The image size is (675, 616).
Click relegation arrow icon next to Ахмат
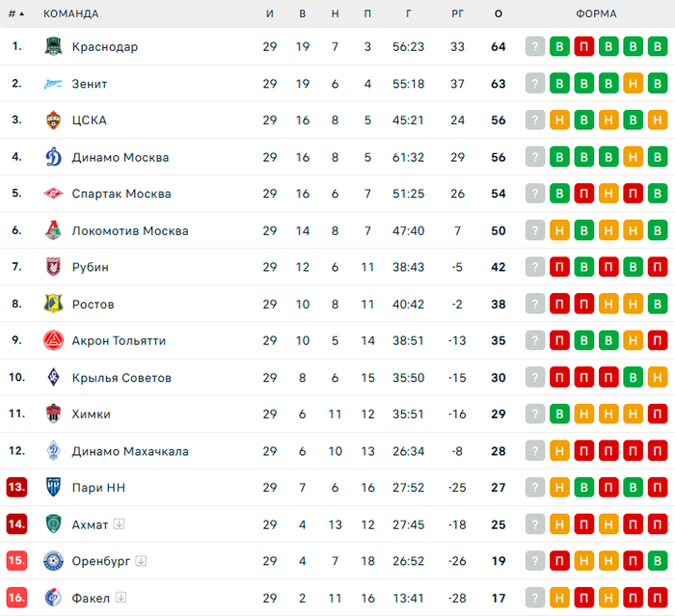pyautogui.click(x=119, y=524)
